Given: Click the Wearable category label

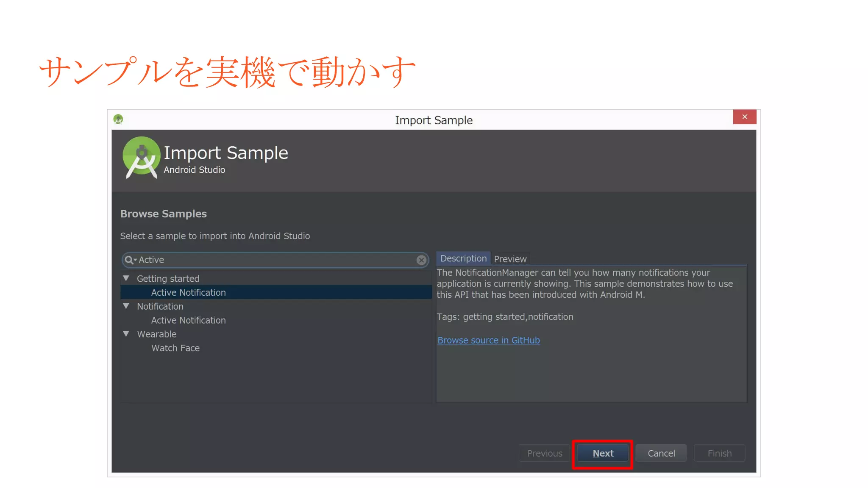Looking at the screenshot, I should coord(156,334).
